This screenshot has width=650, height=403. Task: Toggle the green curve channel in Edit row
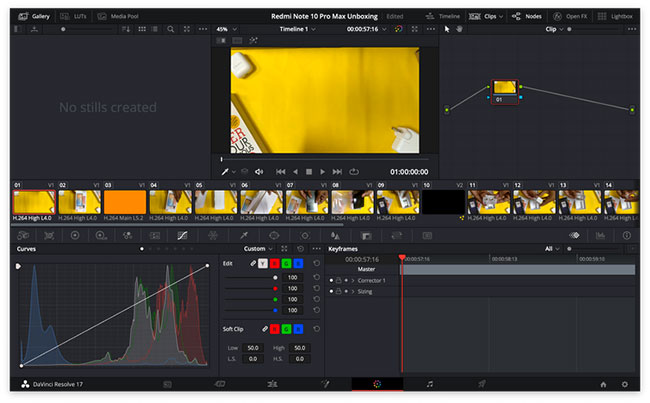[x=286, y=264]
